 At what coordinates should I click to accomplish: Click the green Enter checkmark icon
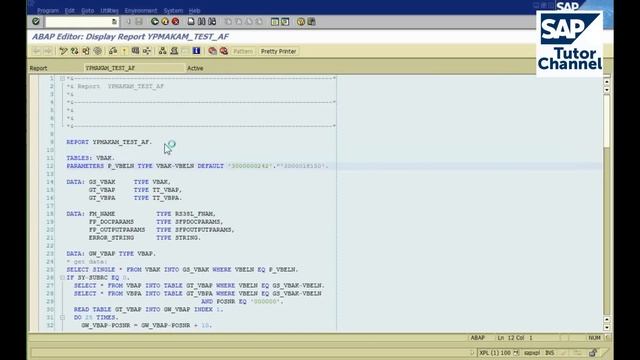pyautogui.click(x=36, y=22)
